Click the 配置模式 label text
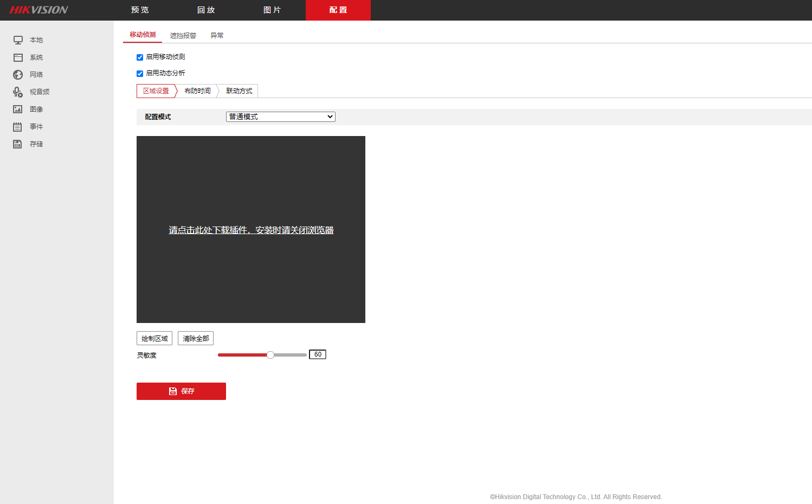Image resolution: width=812 pixels, height=504 pixels. pyautogui.click(x=158, y=117)
